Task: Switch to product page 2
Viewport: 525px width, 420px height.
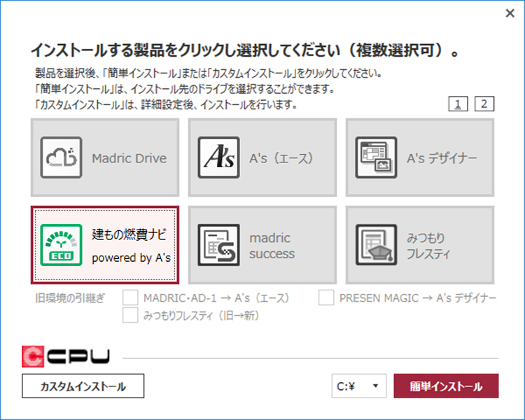Action: pyautogui.click(x=484, y=104)
